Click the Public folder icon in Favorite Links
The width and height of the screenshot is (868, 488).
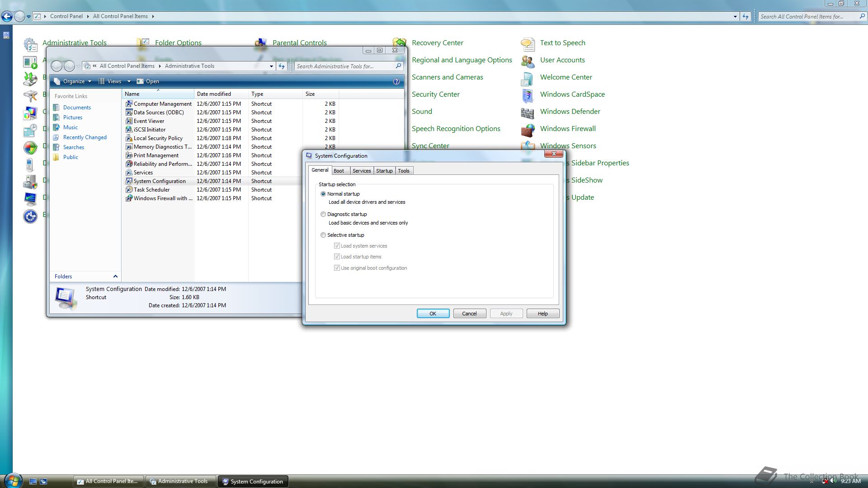56,157
